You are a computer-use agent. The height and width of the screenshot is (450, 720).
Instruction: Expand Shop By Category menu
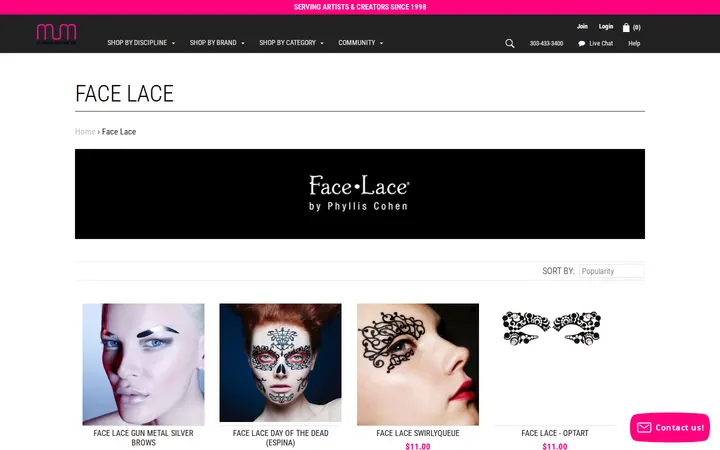tap(291, 43)
